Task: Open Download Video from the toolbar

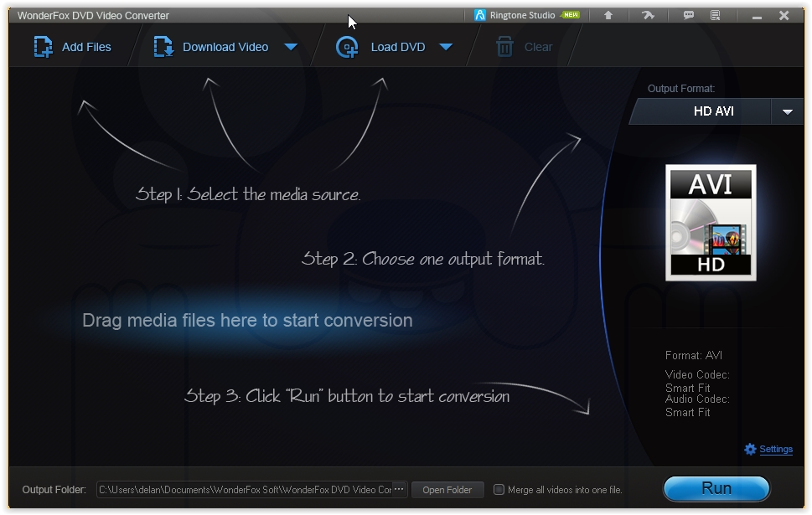Action: 225,47
